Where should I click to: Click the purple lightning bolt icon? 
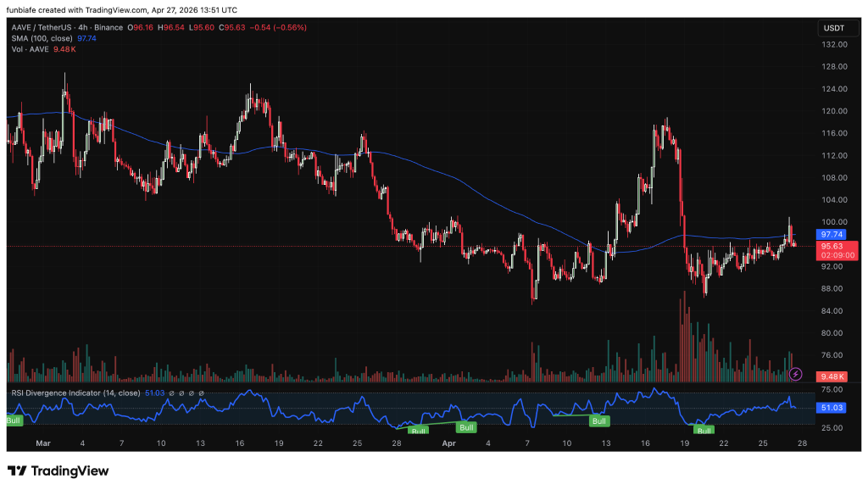click(x=795, y=373)
